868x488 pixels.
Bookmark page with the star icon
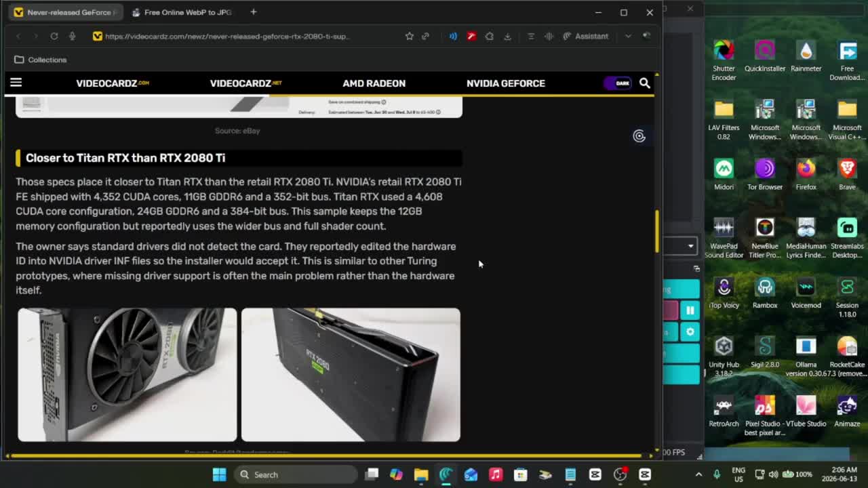(409, 36)
